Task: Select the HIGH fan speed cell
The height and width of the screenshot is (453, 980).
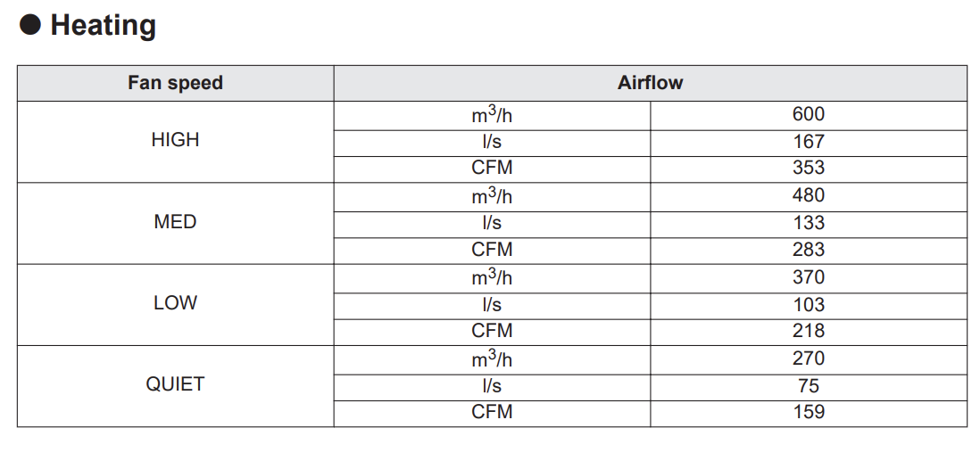Action: click(175, 140)
